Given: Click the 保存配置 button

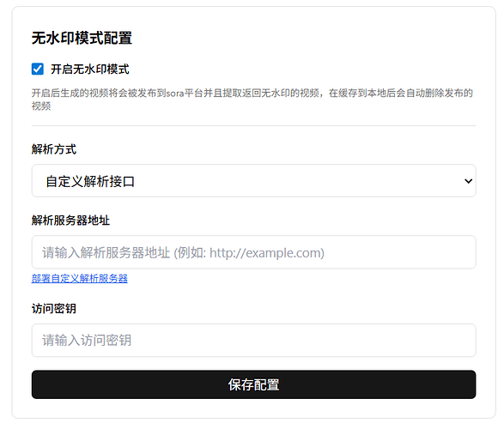Looking at the screenshot, I should (x=253, y=384).
